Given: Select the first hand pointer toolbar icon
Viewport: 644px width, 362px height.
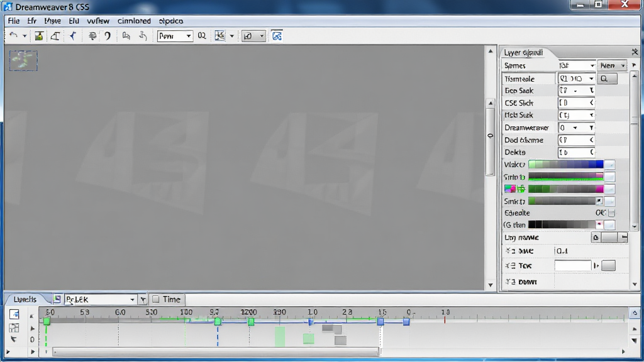Looking at the screenshot, I should pyautogui.click(x=126, y=36).
